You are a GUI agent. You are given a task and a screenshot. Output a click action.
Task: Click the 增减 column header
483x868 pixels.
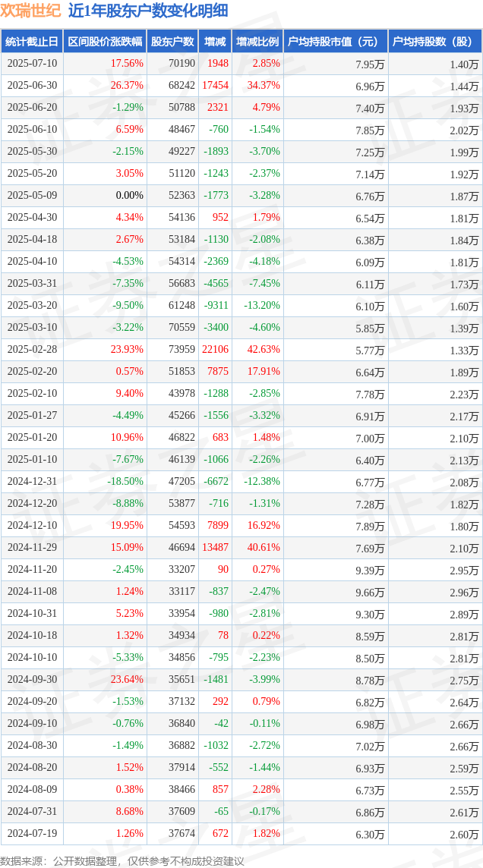[x=214, y=42]
